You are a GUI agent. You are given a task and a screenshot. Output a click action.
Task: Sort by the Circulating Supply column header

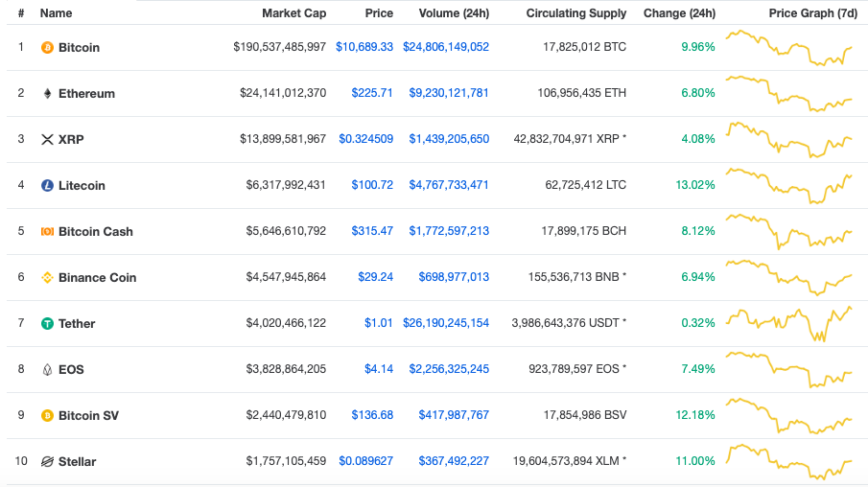(x=576, y=13)
